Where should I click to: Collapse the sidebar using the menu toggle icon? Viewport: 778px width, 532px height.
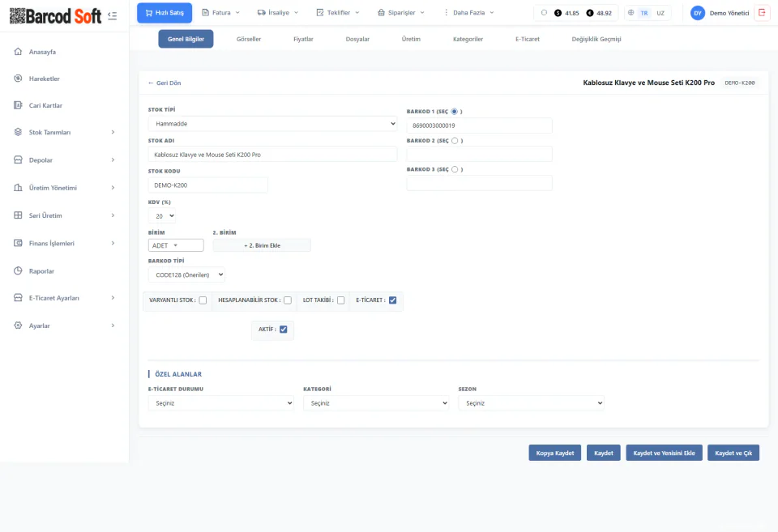point(112,16)
